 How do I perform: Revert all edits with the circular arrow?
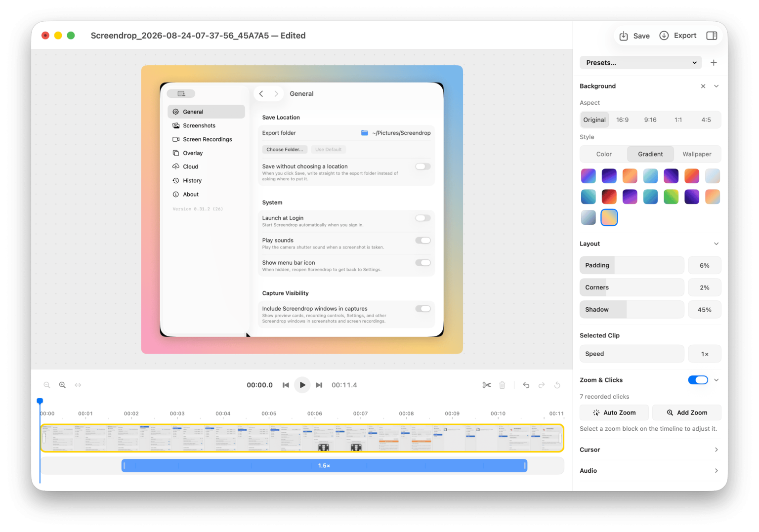(x=557, y=385)
